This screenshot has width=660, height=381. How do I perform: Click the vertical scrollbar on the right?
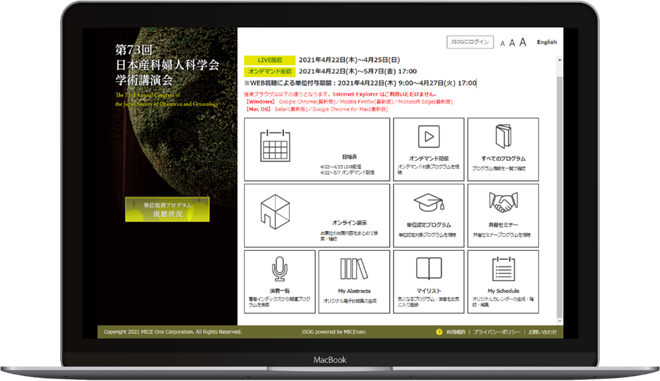tap(559, 189)
